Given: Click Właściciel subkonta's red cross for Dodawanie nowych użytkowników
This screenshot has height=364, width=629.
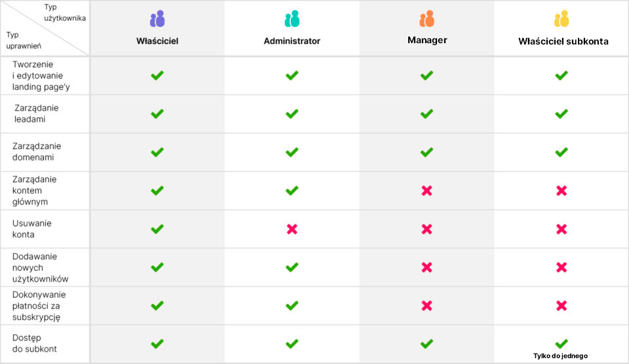Looking at the screenshot, I should (562, 267).
